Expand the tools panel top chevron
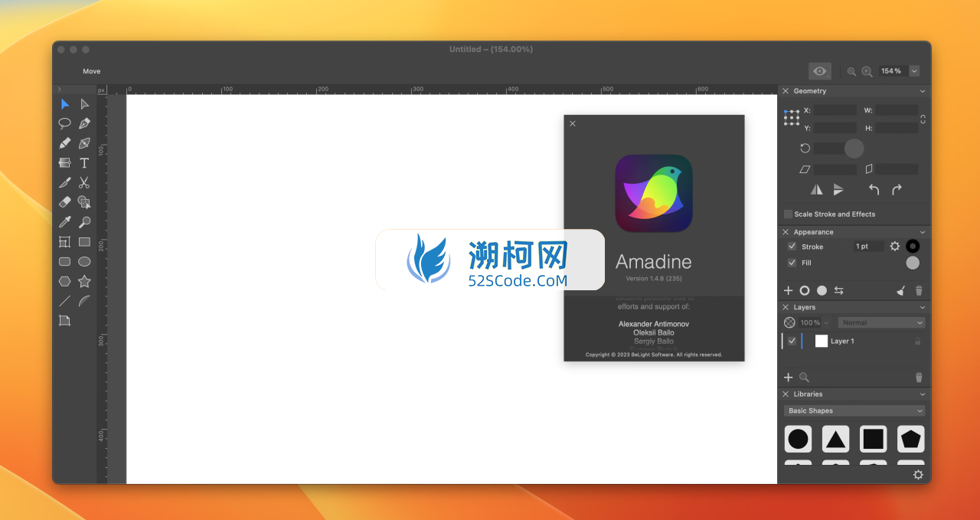Viewport: 980px width, 520px height. 60,90
